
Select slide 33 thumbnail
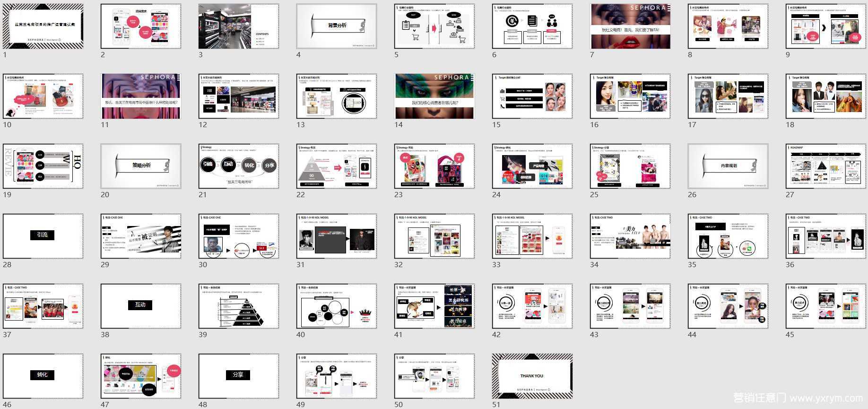[x=532, y=236]
